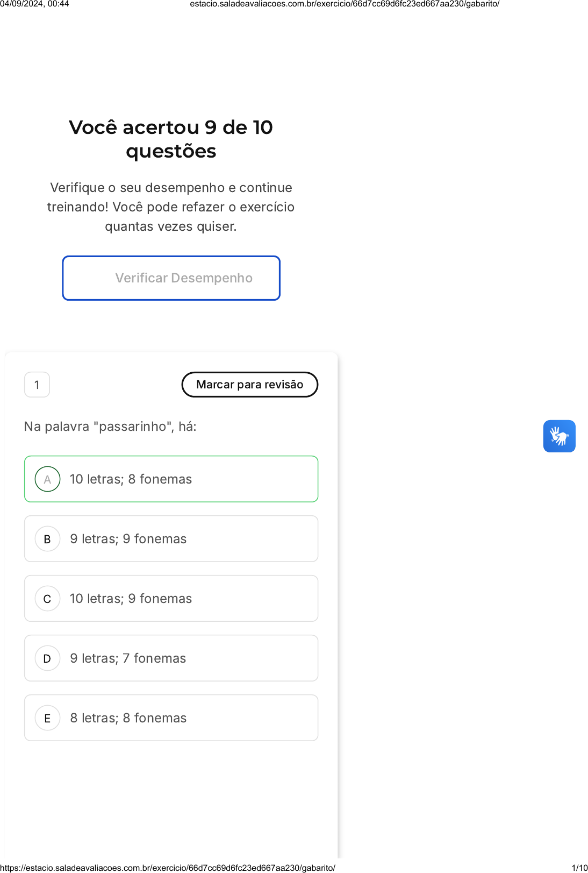Select option D circle letter
The image size is (588, 873).
(47, 658)
